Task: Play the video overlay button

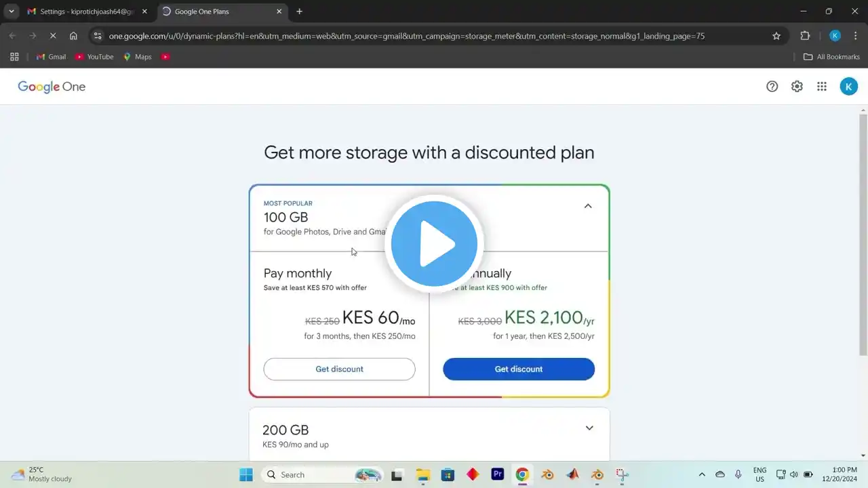Action: click(x=434, y=244)
